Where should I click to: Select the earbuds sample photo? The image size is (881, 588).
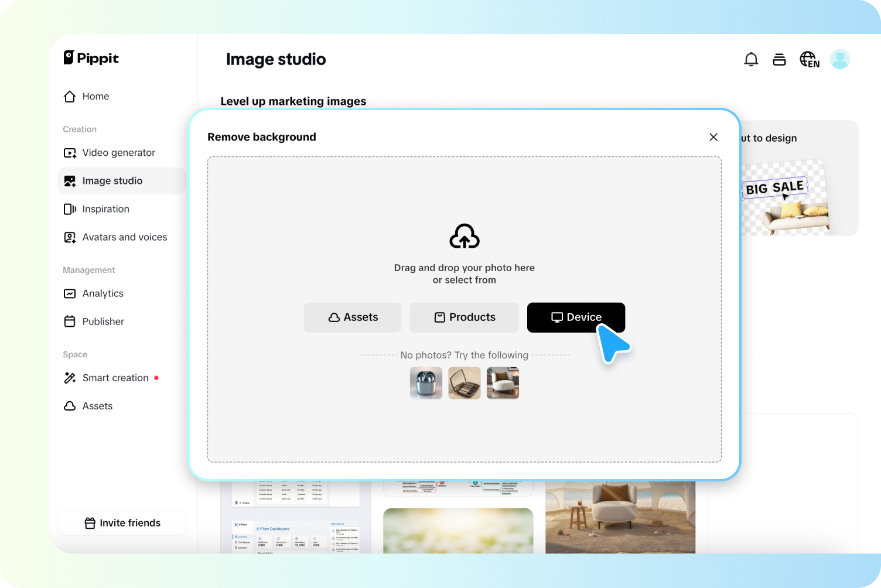pyautogui.click(x=426, y=383)
